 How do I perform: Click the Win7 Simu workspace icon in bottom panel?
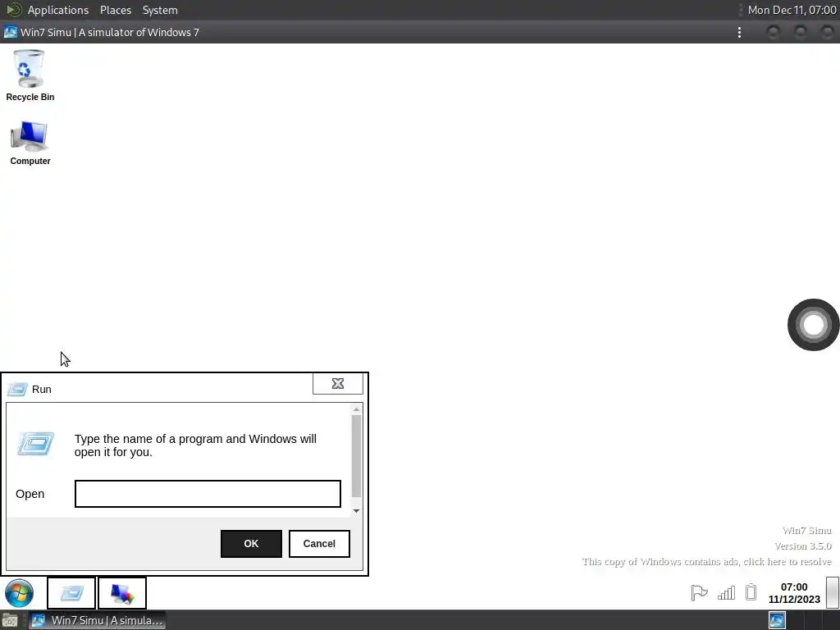[x=777, y=620]
